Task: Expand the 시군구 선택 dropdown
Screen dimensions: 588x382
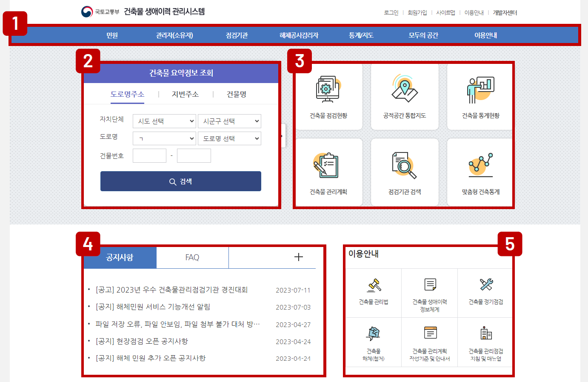Action: coord(229,121)
